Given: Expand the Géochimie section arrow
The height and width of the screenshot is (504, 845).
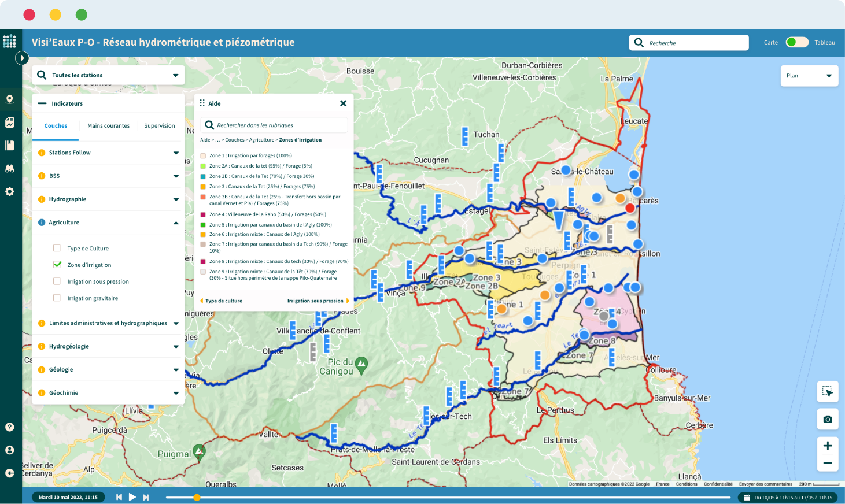Looking at the screenshot, I should pyautogui.click(x=176, y=393).
